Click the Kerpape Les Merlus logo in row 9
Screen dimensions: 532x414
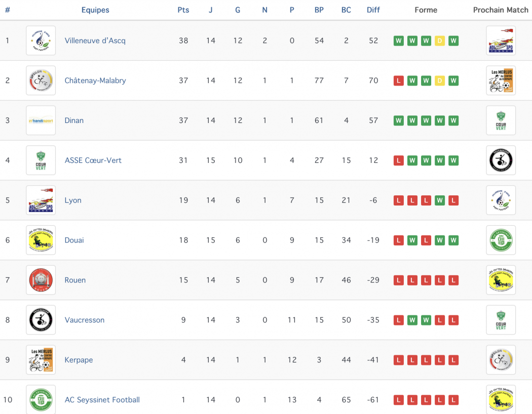pyautogui.click(x=41, y=360)
